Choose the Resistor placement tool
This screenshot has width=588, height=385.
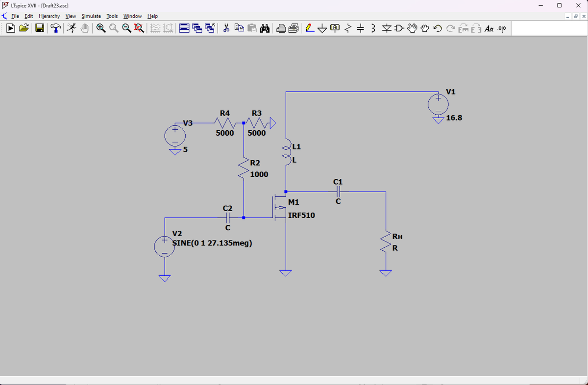(x=348, y=28)
